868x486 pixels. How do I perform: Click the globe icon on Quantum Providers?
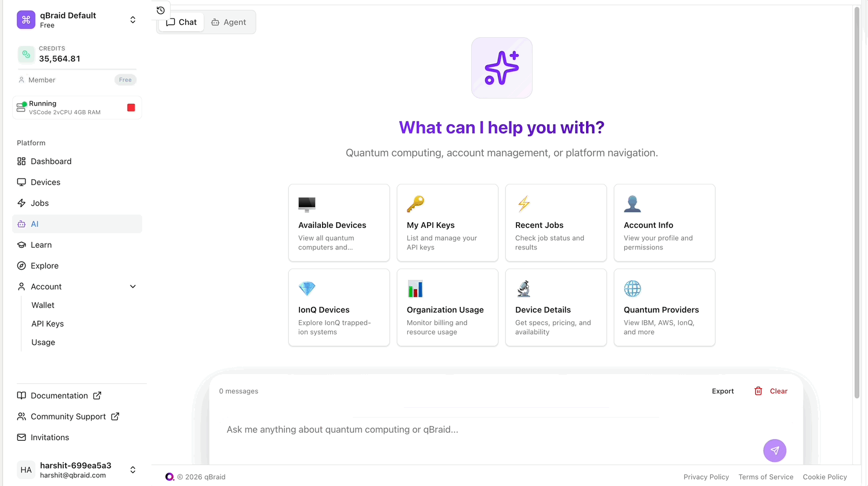(x=632, y=289)
